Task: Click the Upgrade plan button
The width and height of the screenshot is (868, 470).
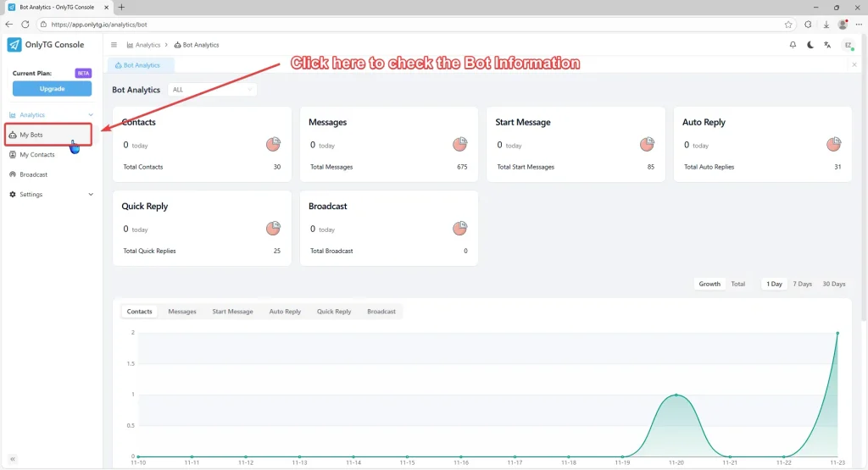Action: coord(52,88)
